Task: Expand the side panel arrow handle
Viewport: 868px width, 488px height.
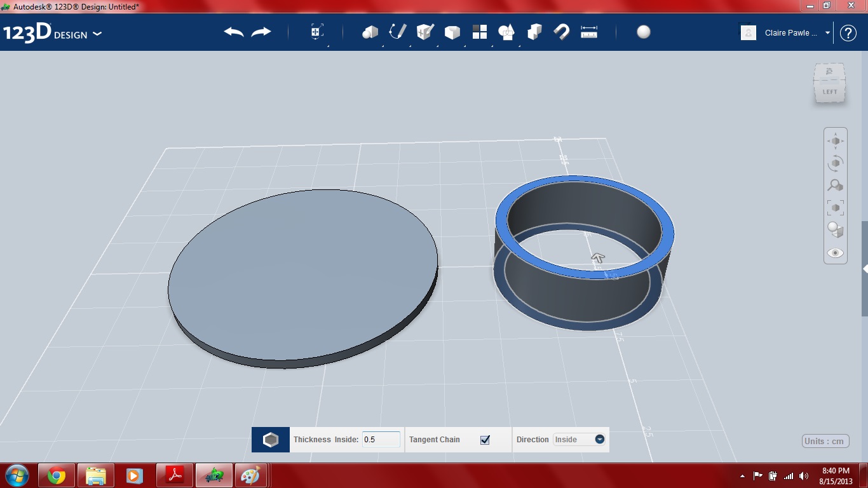Action: pyautogui.click(x=865, y=269)
